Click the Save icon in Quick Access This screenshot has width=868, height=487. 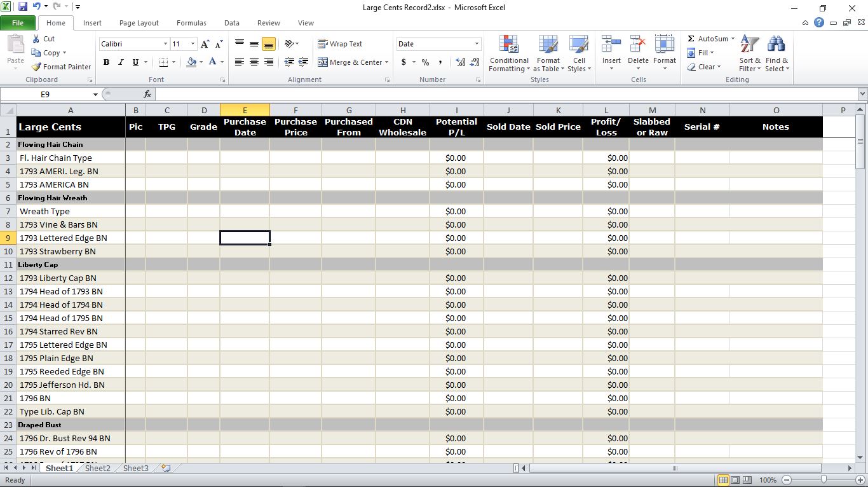coord(23,7)
